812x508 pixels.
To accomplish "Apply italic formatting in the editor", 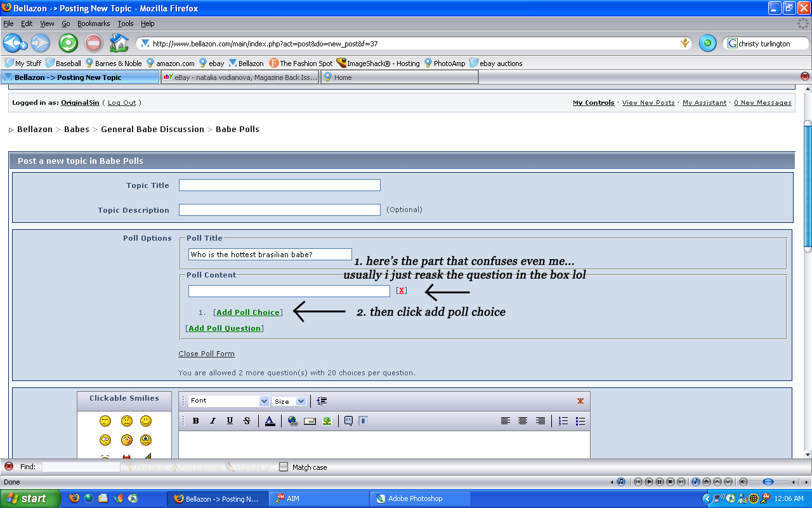I will (x=213, y=421).
